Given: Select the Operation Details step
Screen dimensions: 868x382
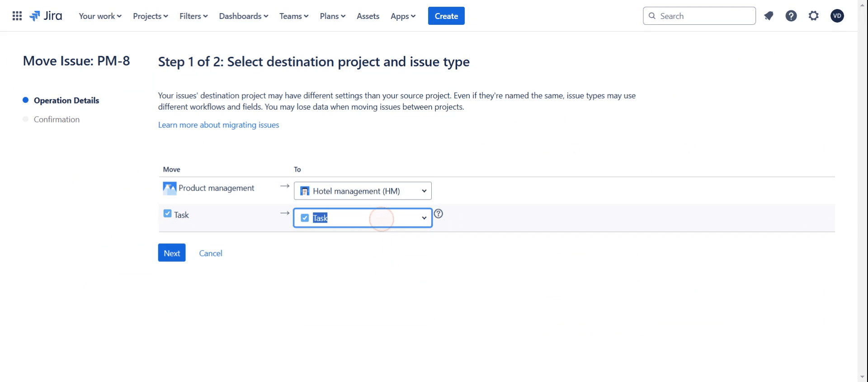Looking at the screenshot, I should [66, 101].
